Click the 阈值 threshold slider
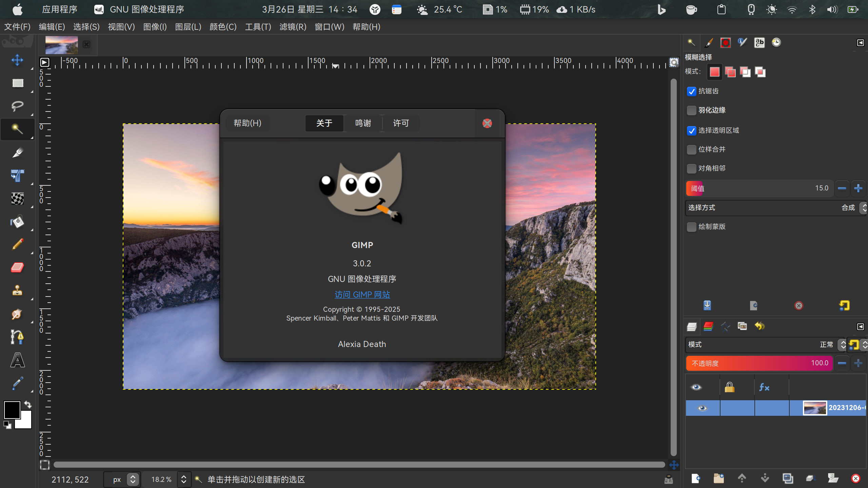 (x=759, y=188)
